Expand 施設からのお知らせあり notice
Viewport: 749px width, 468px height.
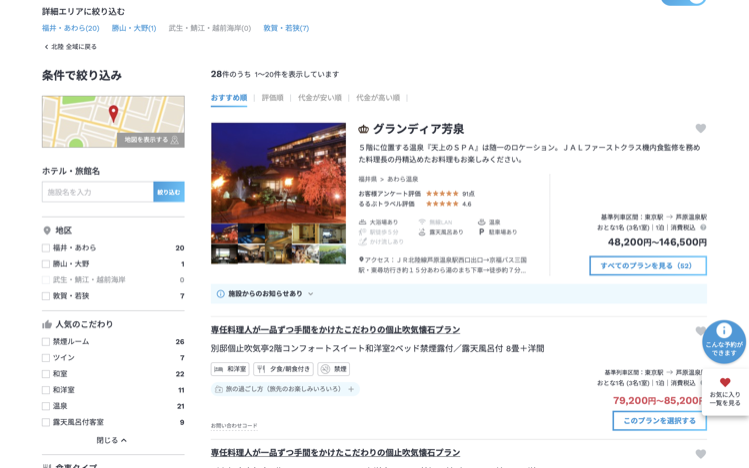265,294
